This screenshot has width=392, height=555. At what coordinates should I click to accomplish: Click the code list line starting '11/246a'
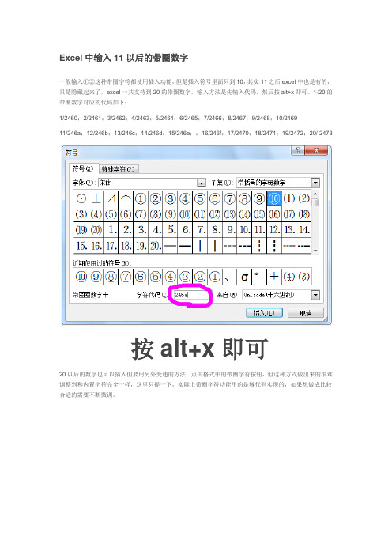196,133
